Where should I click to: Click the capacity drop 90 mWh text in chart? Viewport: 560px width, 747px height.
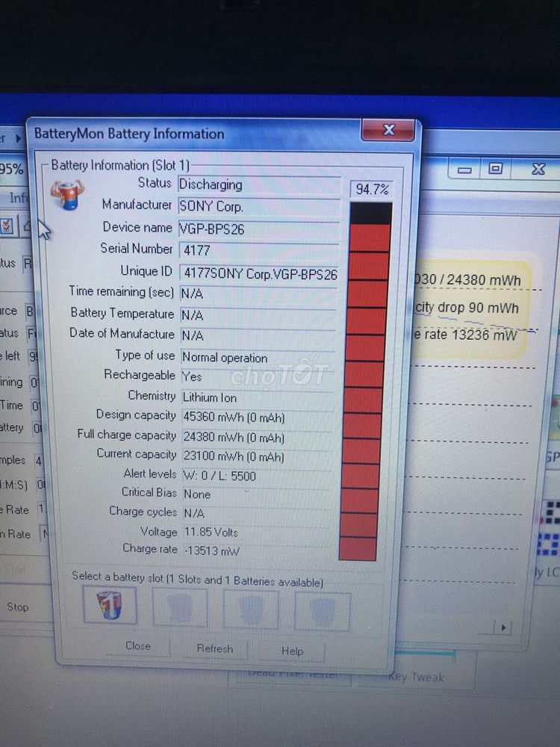coord(467,308)
